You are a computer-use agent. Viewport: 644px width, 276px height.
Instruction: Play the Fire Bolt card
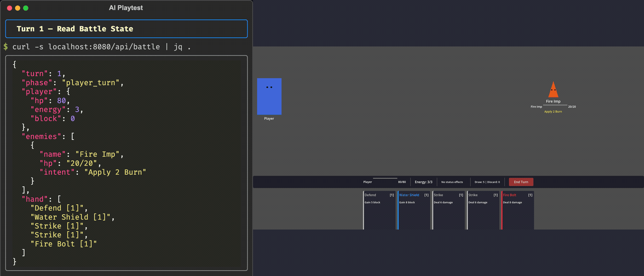pyautogui.click(x=517, y=209)
